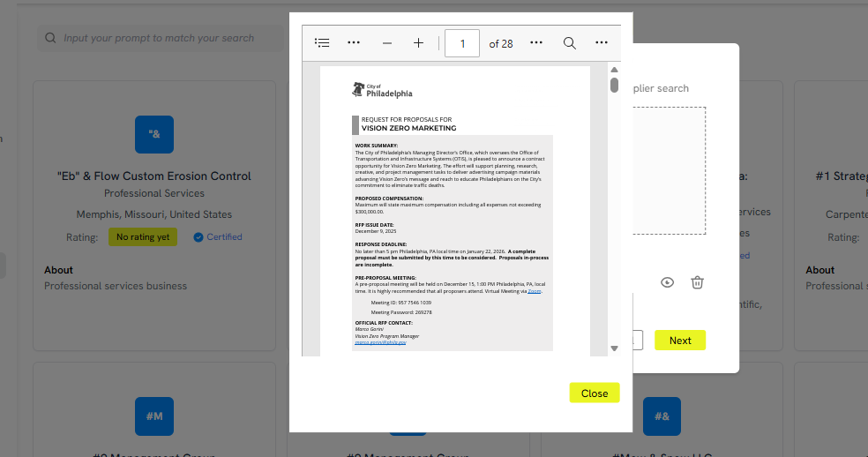The image size is (868, 457).
Task: Close the PDF preview dialog
Action: pos(595,393)
